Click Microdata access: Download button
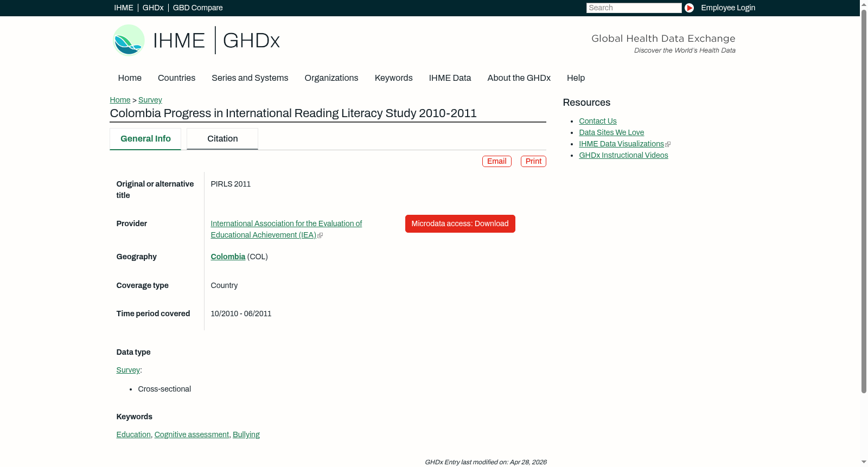Screen dimensions: 868x467 tap(460, 224)
